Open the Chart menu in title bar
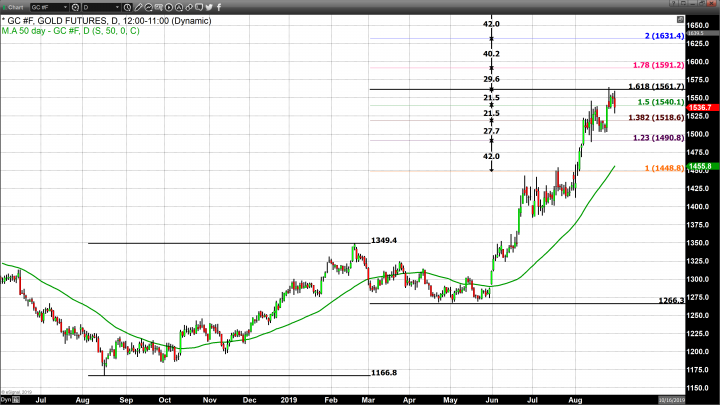720x405 pixels. tap(13, 6)
